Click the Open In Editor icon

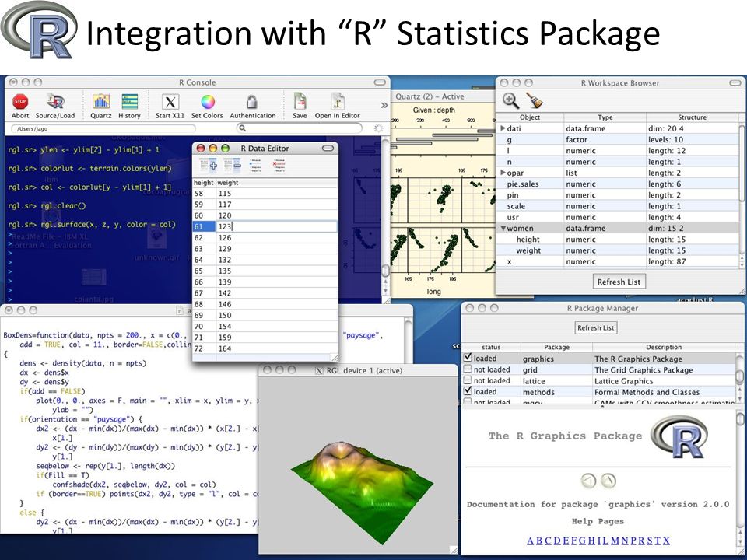pyautogui.click(x=338, y=101)
